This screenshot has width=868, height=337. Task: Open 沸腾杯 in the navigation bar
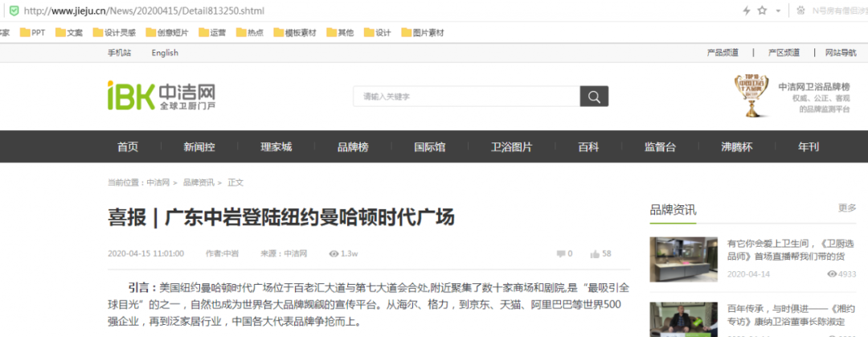(737, 147)
